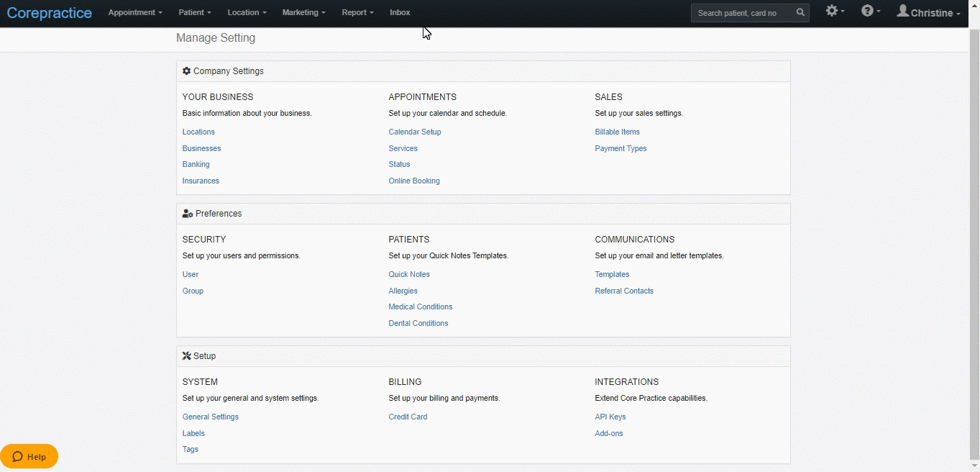Open the Report menu

(357, 12)
